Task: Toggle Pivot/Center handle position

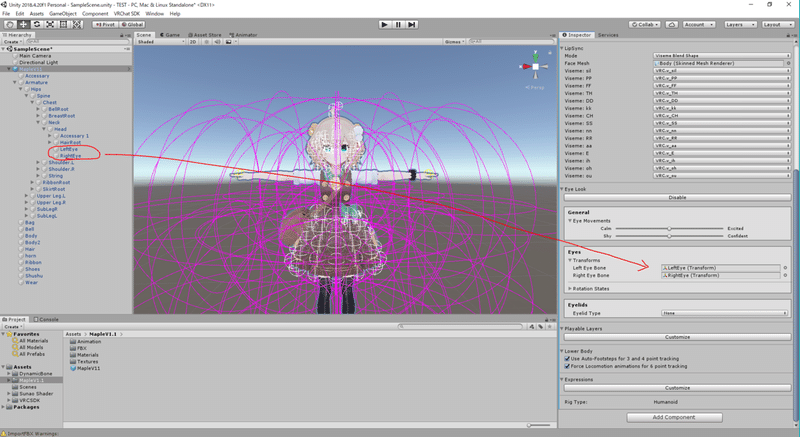Action: click(x=105, y=24)
